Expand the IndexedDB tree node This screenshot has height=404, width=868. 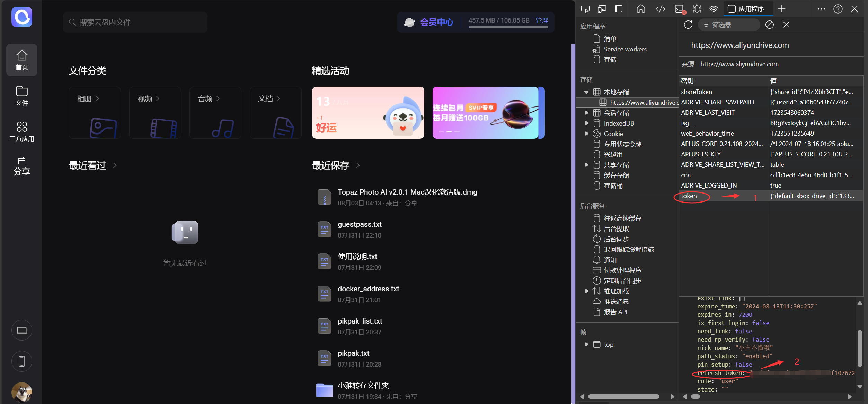click(x=586, y=123)
